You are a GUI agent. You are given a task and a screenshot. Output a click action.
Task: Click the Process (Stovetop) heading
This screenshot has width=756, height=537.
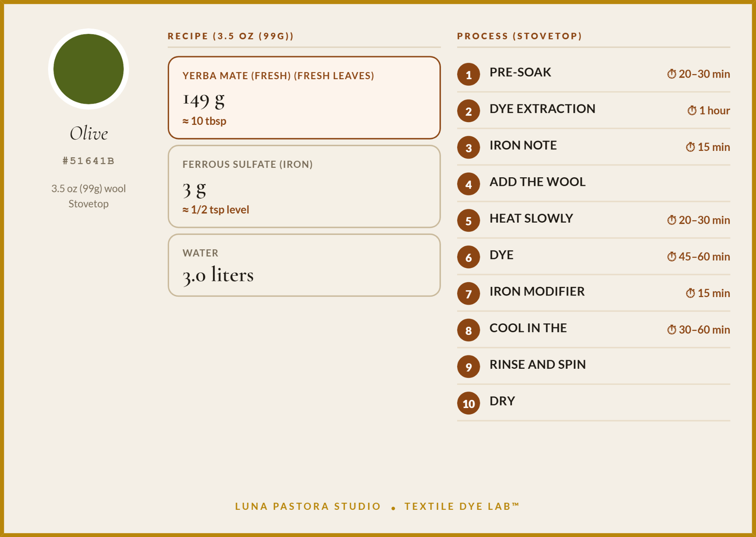coord(520,36)
